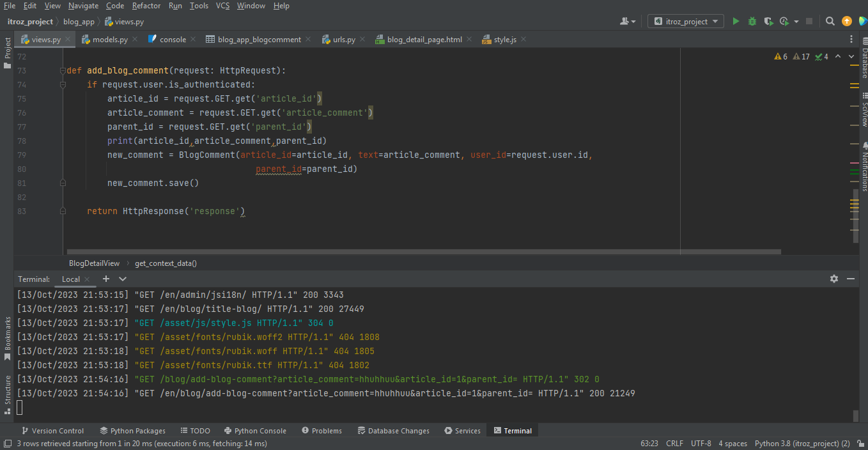Screen dimensions: 868x450
Task: Toggle the Structure side panel
Action: pos(7,390)
